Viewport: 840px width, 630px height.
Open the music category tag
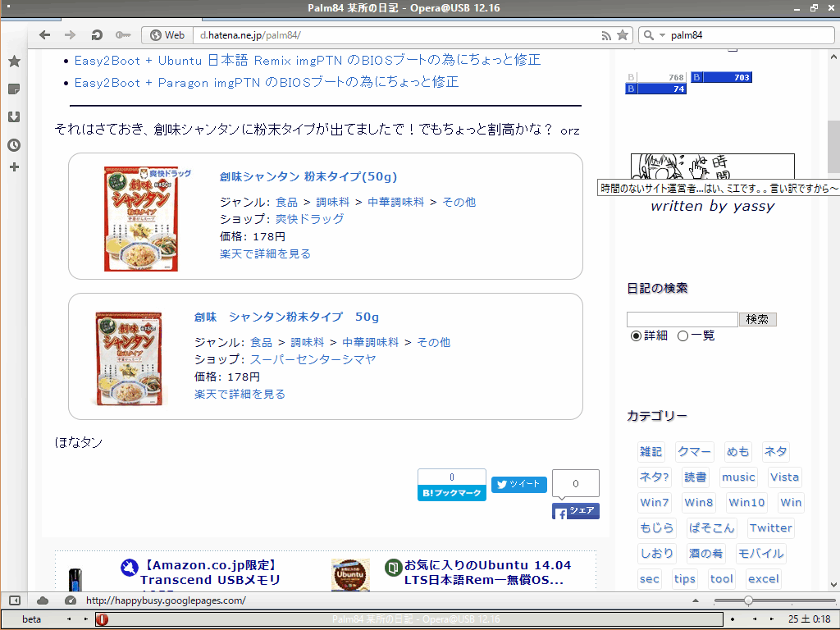[x=738, y=477]
